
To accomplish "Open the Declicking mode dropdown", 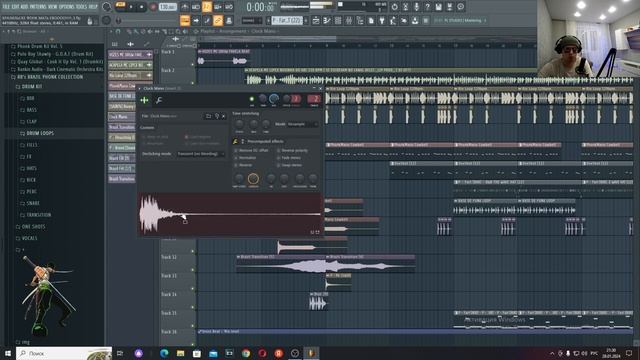I will (200, 154).
